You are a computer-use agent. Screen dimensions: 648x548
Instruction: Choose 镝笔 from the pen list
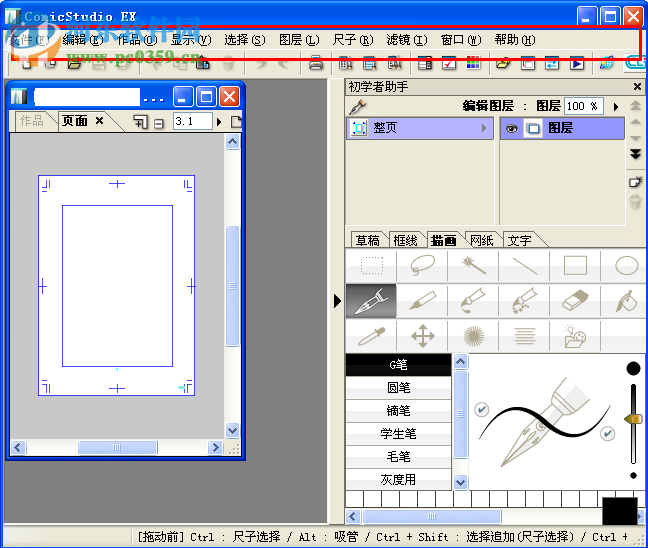tap(398, 411)
